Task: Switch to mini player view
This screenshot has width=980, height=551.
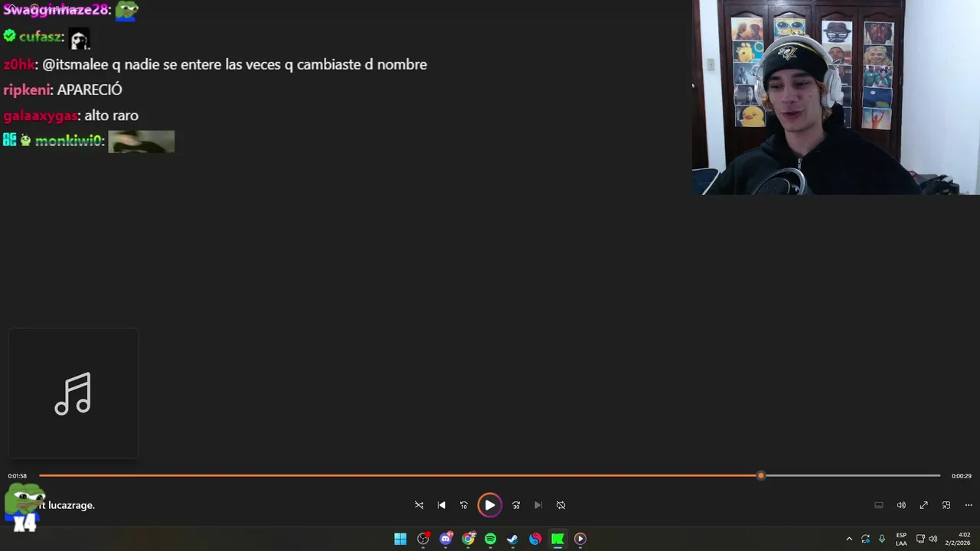Action: pos(946,505)
